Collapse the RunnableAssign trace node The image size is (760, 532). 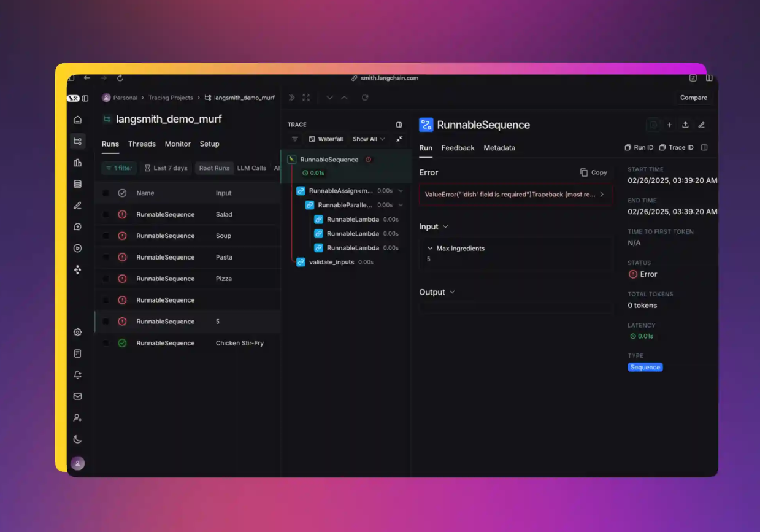coord(401,191)
